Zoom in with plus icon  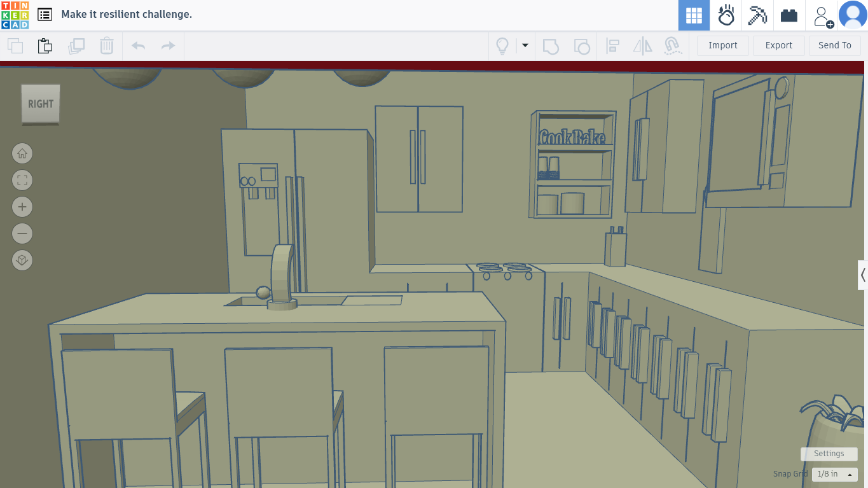22,207
